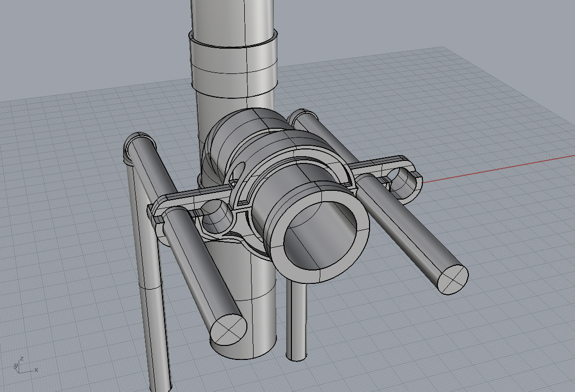Image resolution: width=575 pixels, height=392 pixels.
Task: Select the right rod's circular end cap
Action: click(x=453, y=279)
